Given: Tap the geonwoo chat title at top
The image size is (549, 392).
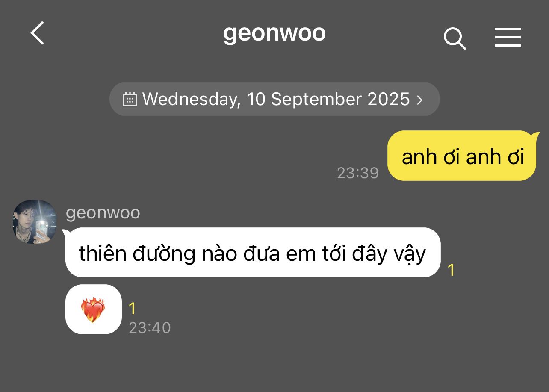Looking at the screenshot, I should click(274, 33).
